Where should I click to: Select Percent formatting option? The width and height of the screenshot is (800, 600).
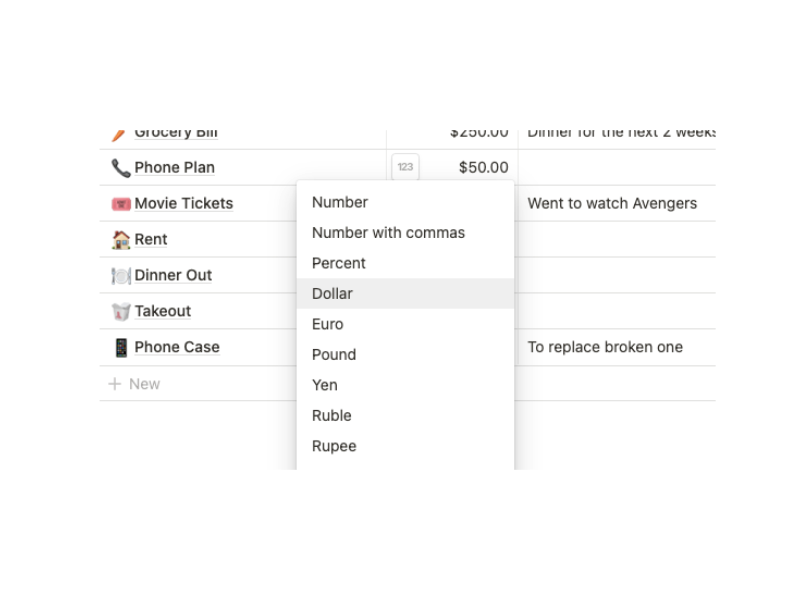[338, 263]
